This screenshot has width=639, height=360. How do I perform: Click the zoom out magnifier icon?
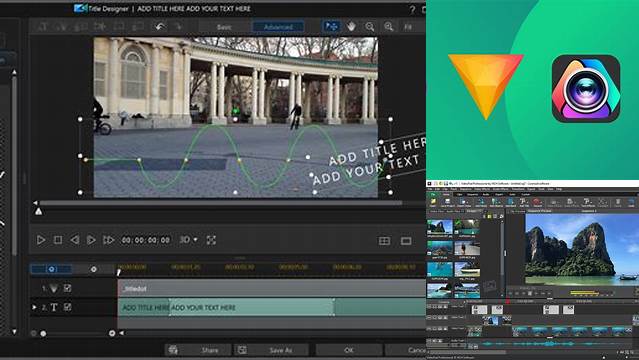pos(370,27)
